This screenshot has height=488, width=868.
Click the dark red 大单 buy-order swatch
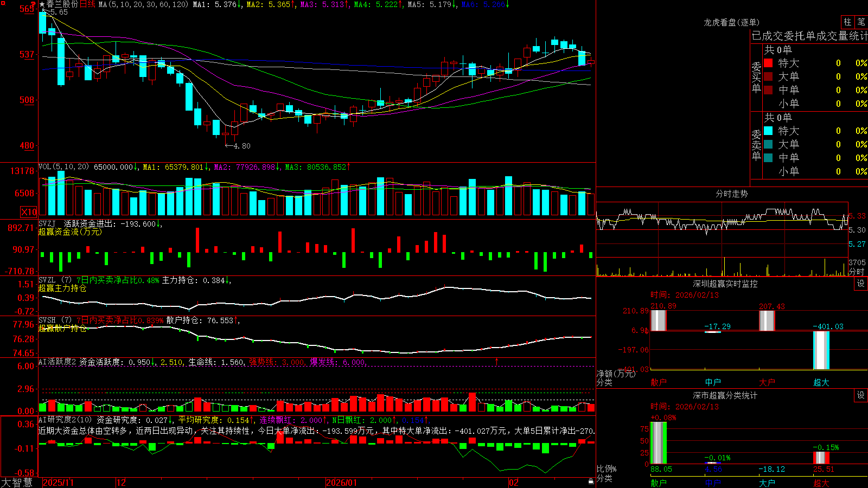pos(768,76)
